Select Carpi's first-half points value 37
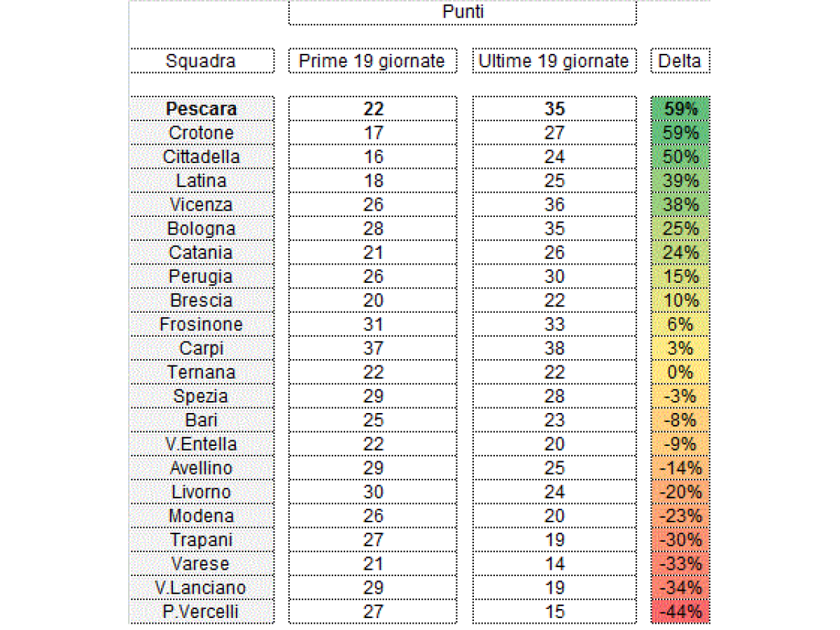 point(373,349)
